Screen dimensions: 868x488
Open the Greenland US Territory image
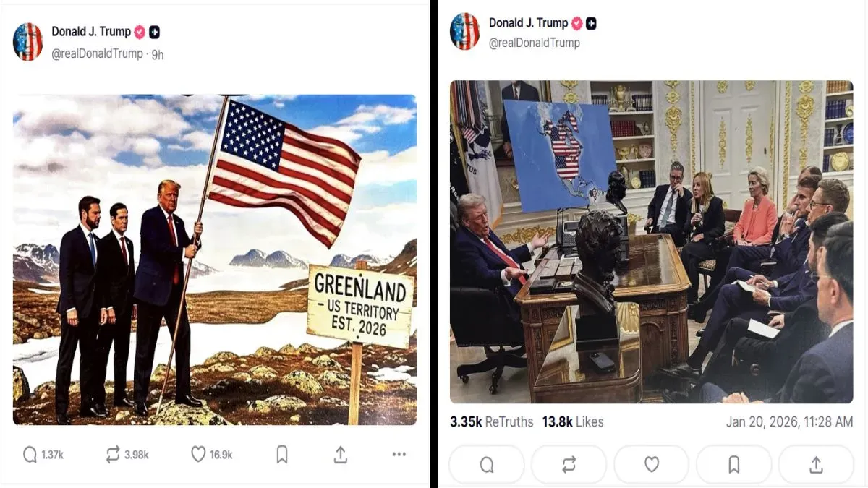(215, 260)
